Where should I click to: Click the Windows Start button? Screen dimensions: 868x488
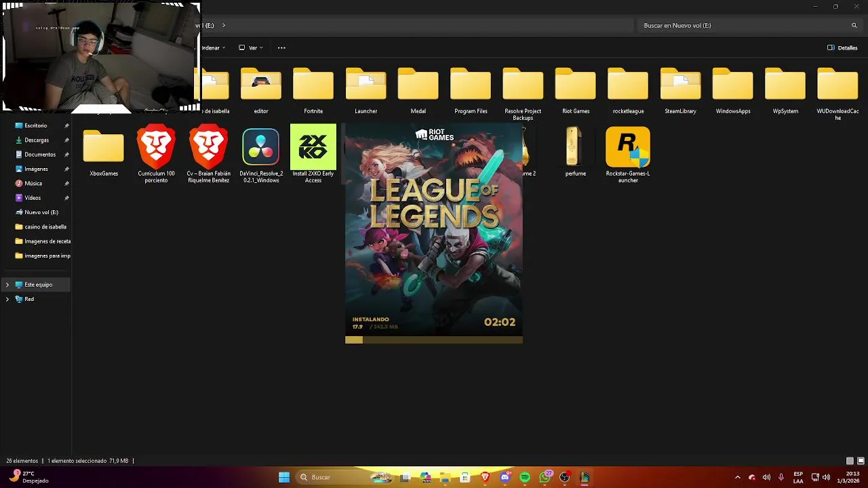click(x=284, y=477)
